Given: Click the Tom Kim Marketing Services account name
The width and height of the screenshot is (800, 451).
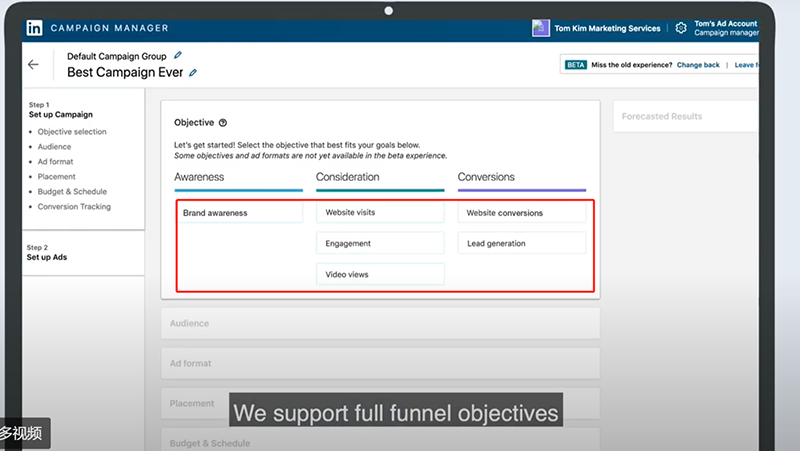Looking at the screenshot, I should click(607, 28).
